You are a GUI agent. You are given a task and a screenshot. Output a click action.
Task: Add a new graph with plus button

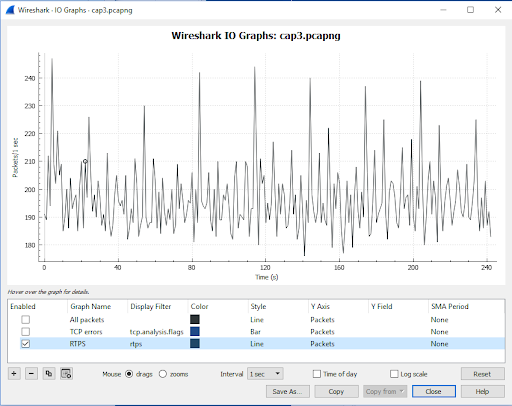14,373
